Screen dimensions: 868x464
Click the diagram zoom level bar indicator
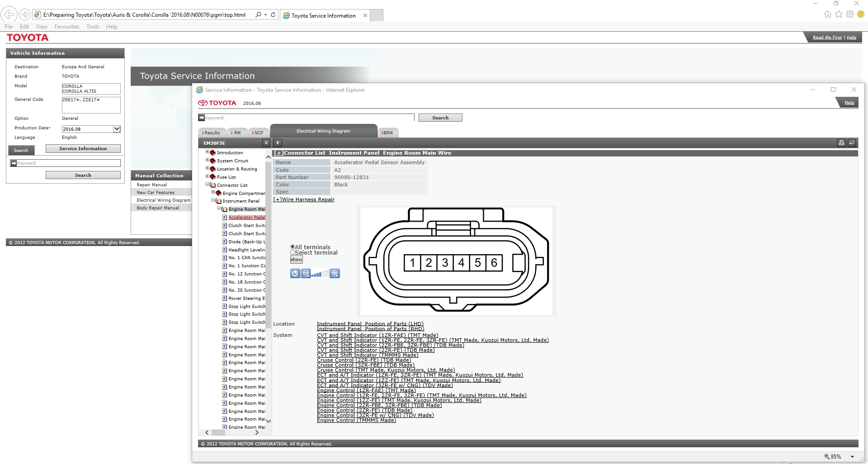pyautogui.click(x=320, y=274)
